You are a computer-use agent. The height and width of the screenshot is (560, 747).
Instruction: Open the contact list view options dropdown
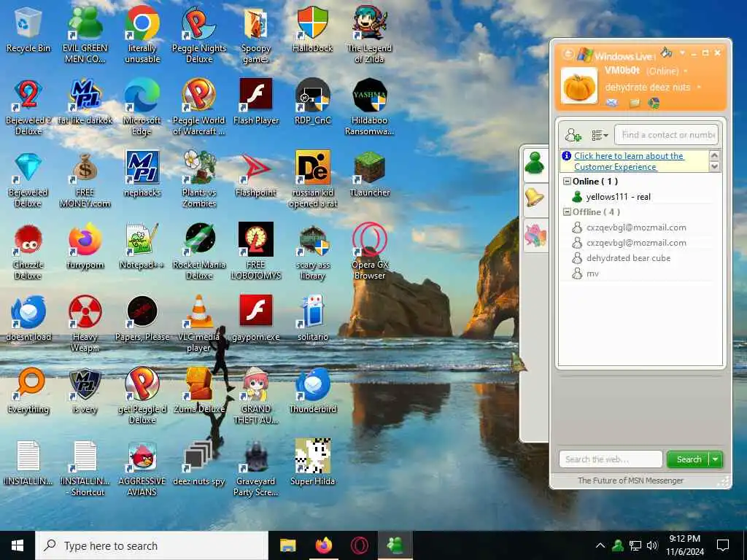pyautogui.click(x=600, y=136)
